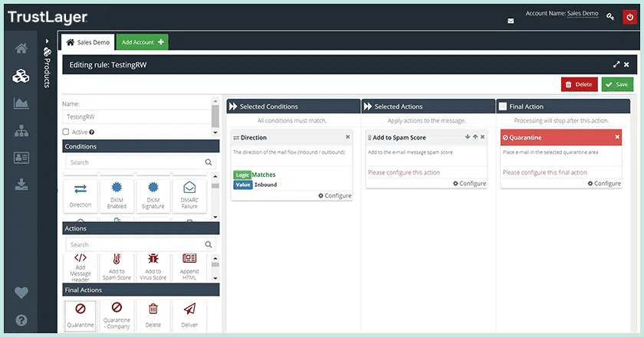Open the mail envelope icon in header
This screenshot has width=644, height=337.
[511, 21]
